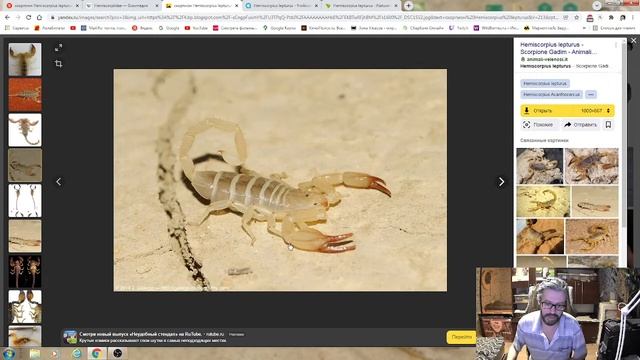
Task: Select the white-background scorpion thumbnail, third in strip
Action: tap(25, 130)
